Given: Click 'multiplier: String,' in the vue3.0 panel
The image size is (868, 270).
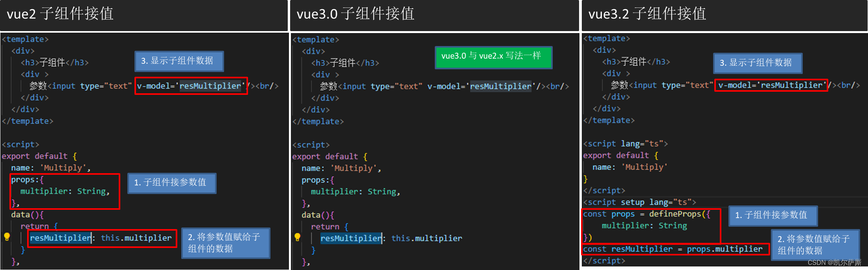Looking at the screenshot, I should click(x=355, y=192).
